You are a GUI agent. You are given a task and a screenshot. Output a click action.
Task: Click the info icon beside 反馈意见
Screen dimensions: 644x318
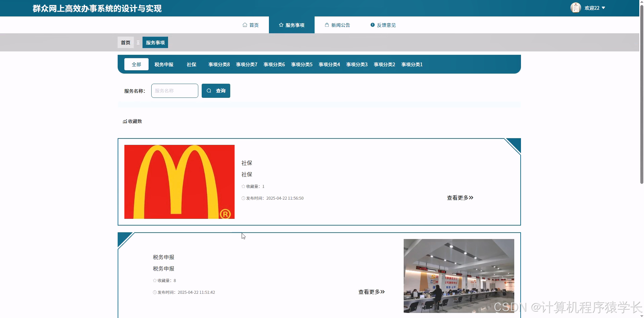[372, 25]
